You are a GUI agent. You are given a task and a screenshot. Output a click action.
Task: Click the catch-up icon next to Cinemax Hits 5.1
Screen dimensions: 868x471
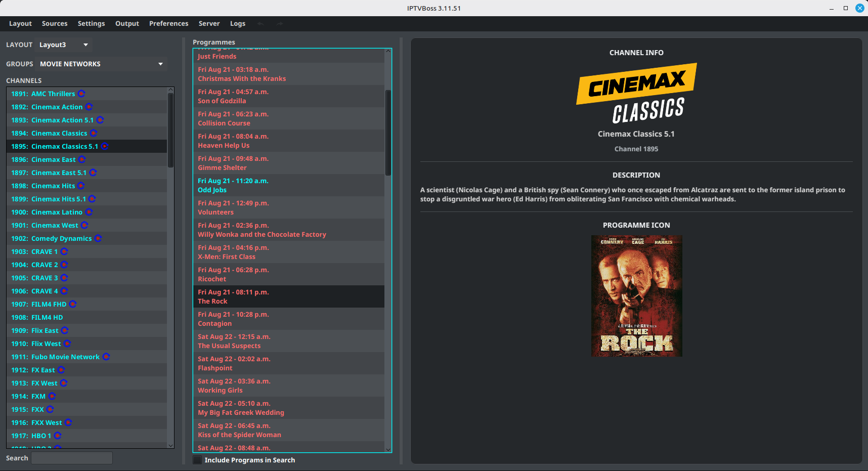click(x=92, y=199)
